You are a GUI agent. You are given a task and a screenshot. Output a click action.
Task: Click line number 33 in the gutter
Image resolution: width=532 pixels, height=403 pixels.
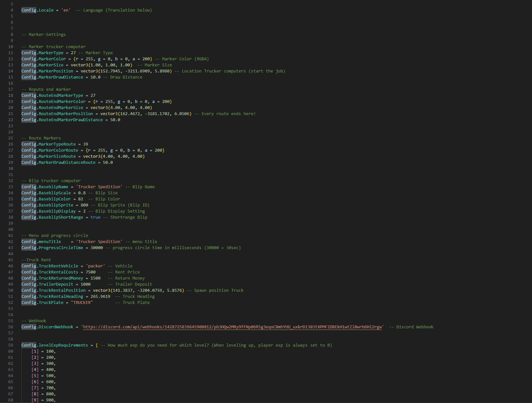click(11, 187)
